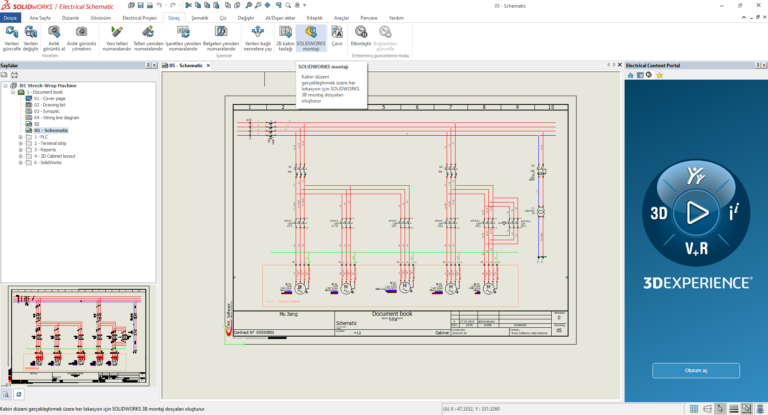Click the Çevir translate icon
This screenshot has height=415, width=768.
(x=337, y=33)
